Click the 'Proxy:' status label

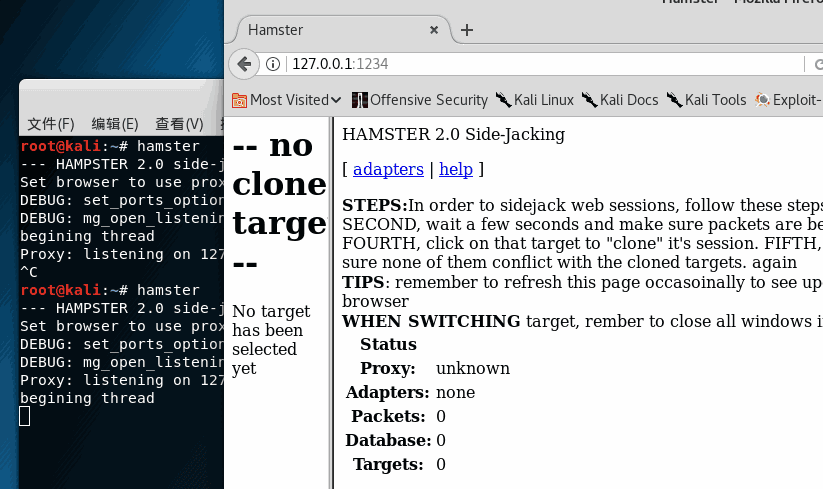click(387, 368)
